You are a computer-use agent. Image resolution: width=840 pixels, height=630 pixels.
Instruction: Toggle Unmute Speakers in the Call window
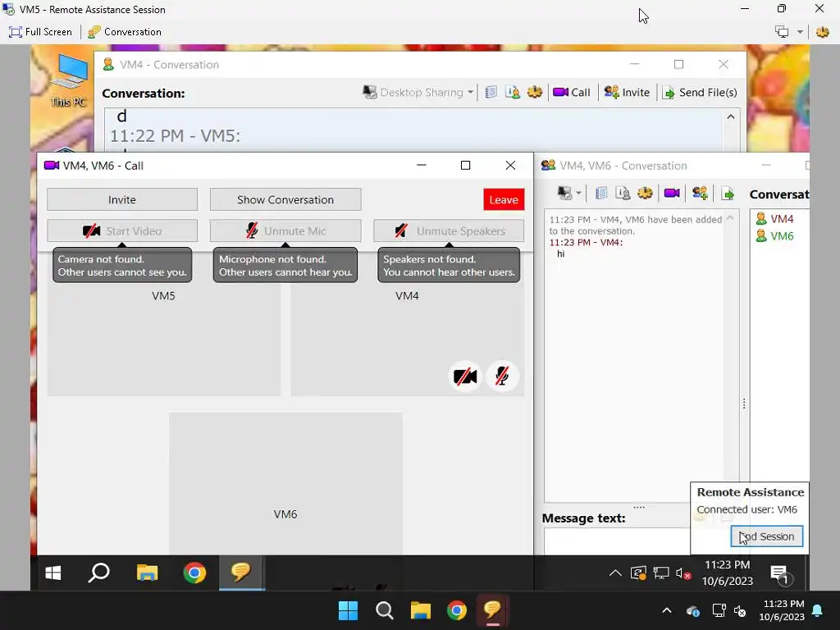[449, 231]
